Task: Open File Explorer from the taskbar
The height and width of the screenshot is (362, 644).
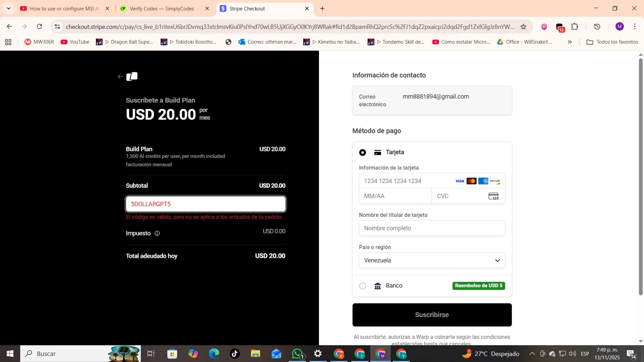Action: click(255, 354)
